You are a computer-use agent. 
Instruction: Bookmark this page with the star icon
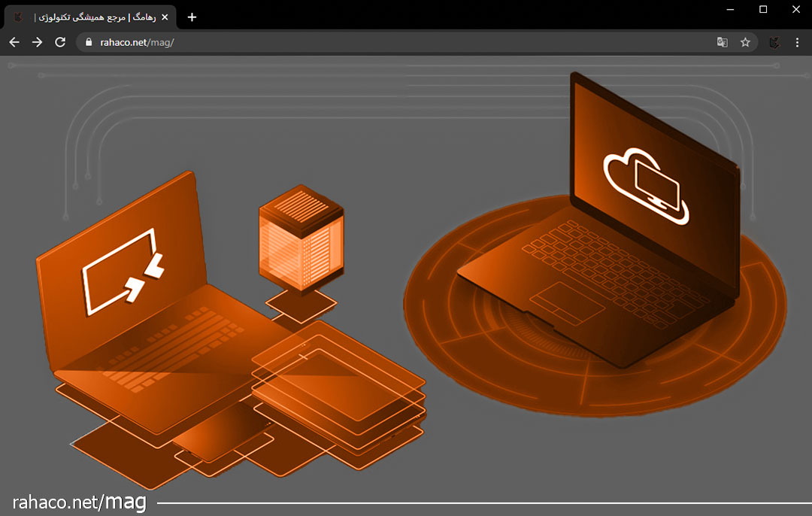point(745,42)
